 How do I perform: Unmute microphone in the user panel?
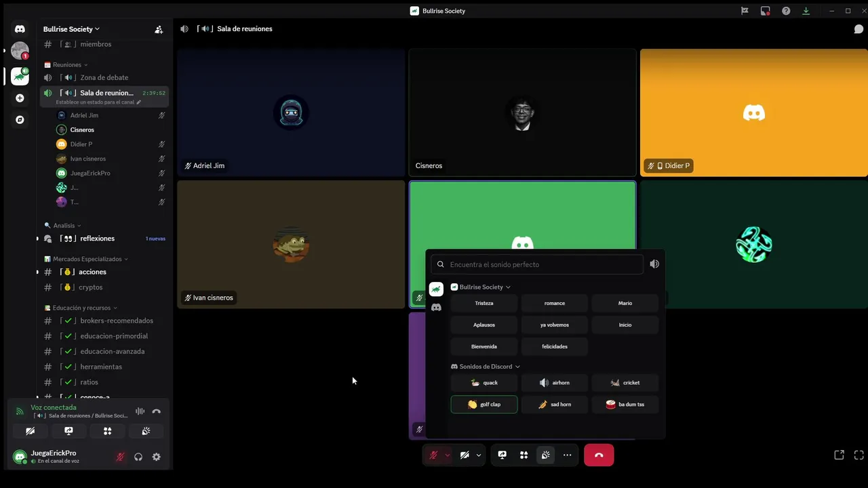120,457
